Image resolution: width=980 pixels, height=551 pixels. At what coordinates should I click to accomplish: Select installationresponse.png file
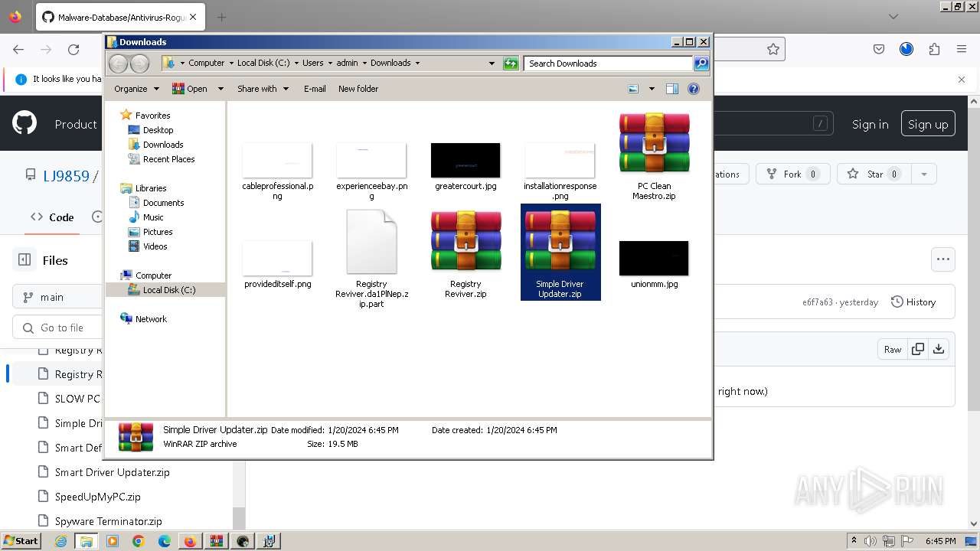(x=560, y=170)
